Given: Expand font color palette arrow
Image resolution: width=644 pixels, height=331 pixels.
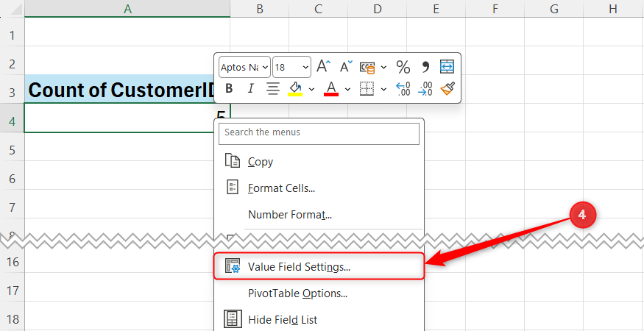Looking at the screenshot, I should [x=347, y=89].
